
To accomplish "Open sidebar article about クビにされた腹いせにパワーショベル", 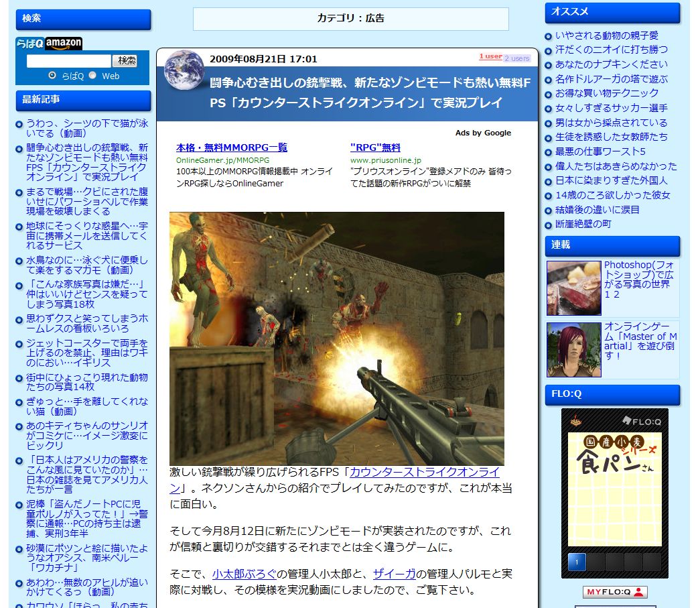I will click(x=87, y=202).
